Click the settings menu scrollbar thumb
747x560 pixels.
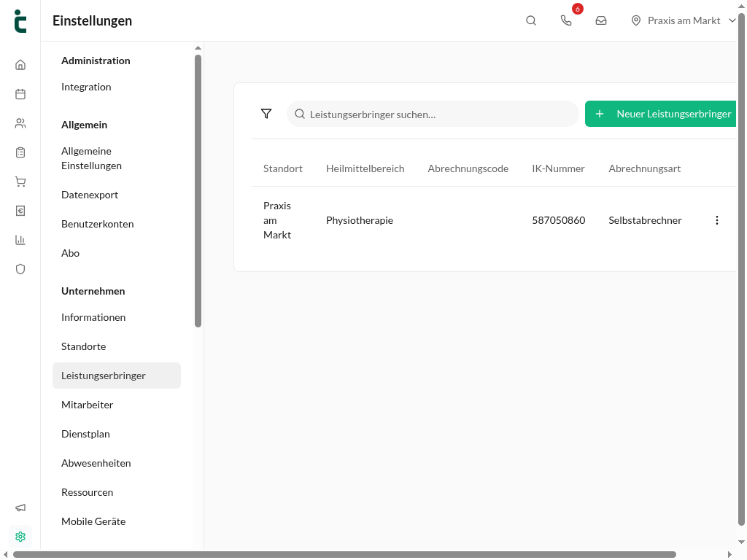tap(198, 191)
